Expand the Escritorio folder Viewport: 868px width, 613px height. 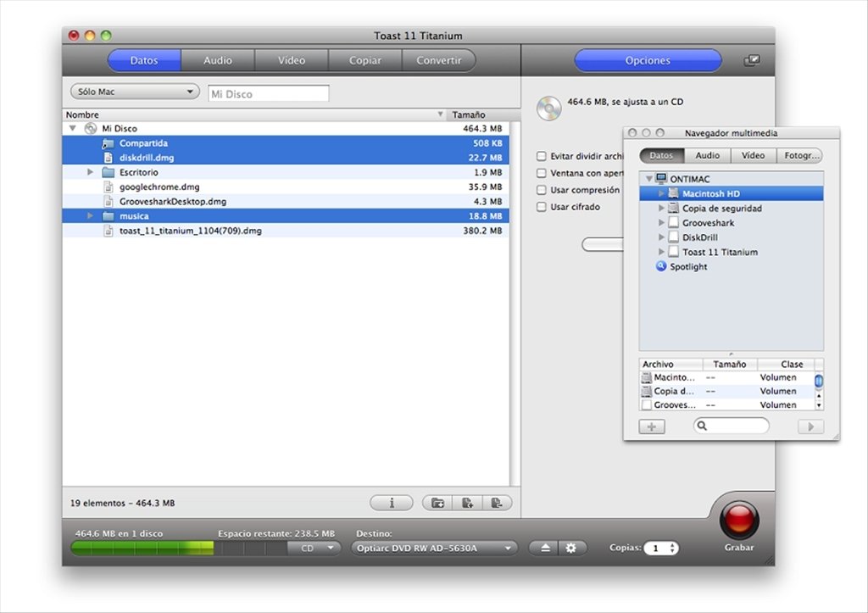pyautogui.click(x=90, y=172)
